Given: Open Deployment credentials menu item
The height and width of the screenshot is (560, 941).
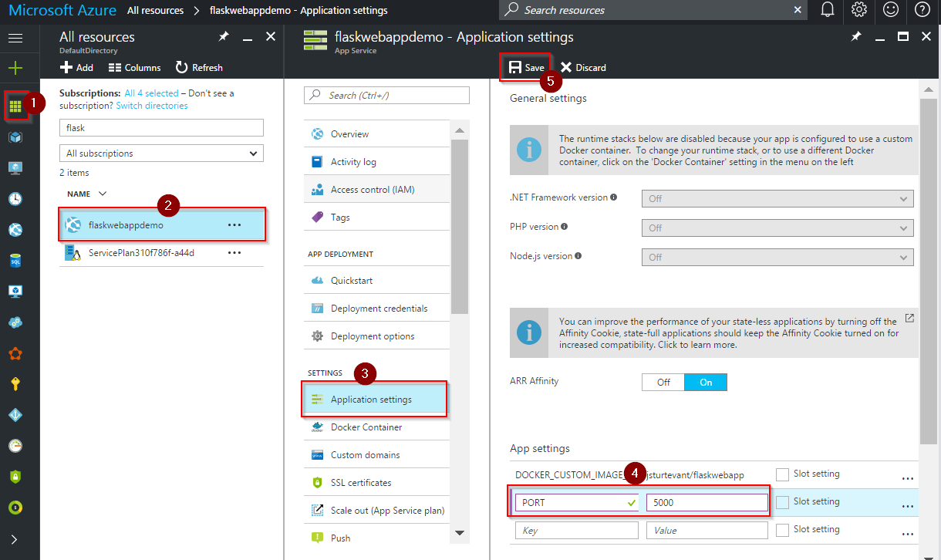Looking at the screenshot, I should click(376, 309).
